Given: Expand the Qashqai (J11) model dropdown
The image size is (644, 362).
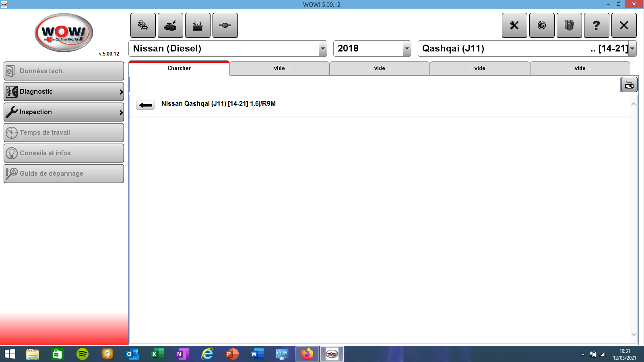Looking at the screenshot, I should [632, 49].
